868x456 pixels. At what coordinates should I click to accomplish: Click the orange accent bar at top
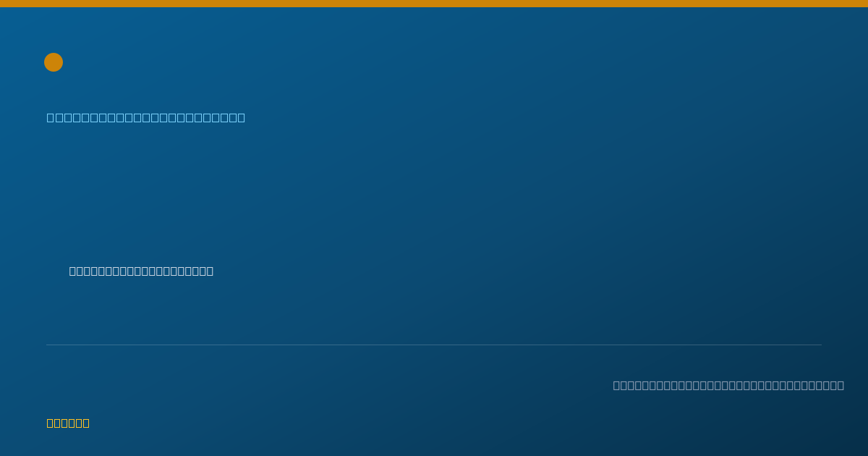(x=434, y=4)
